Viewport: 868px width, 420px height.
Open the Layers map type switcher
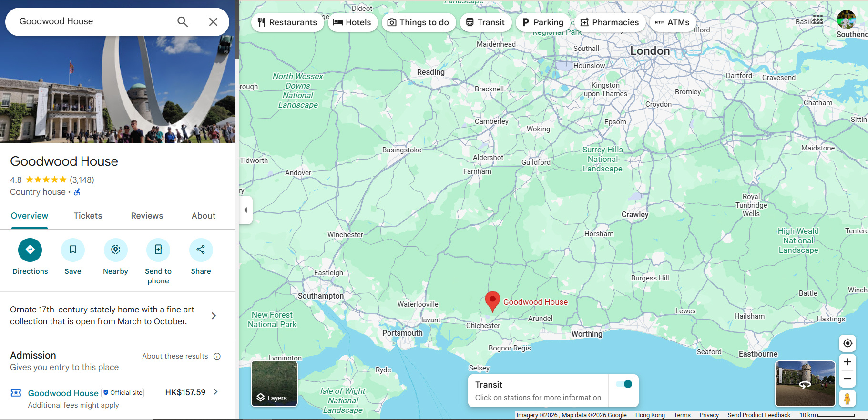click(x=275, y=384)
